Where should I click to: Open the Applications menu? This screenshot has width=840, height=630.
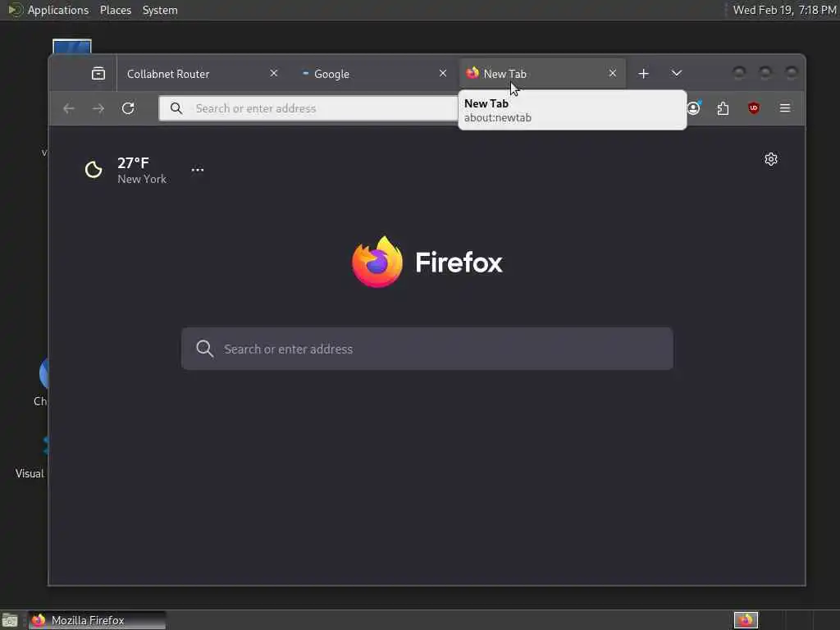pos(58,10)
